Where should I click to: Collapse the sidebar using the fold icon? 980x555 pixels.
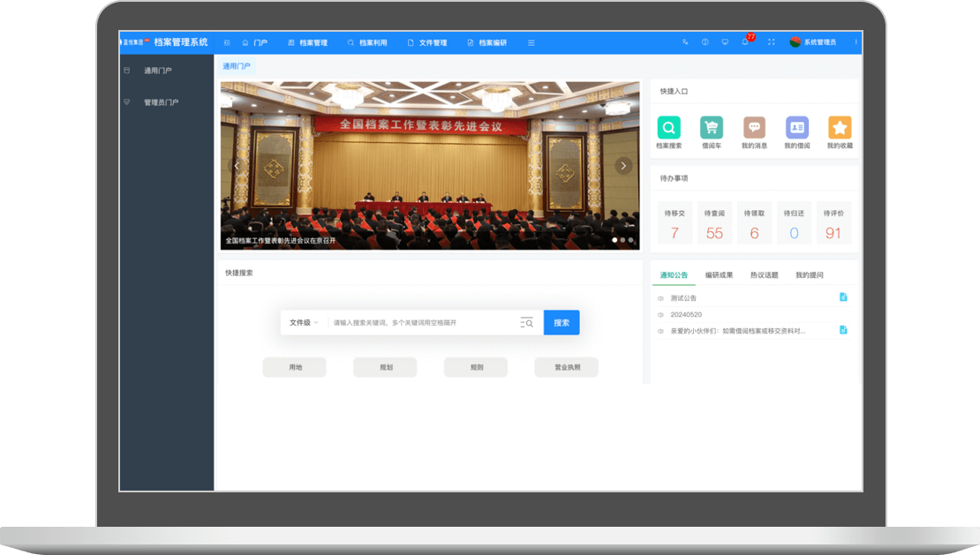227,42
